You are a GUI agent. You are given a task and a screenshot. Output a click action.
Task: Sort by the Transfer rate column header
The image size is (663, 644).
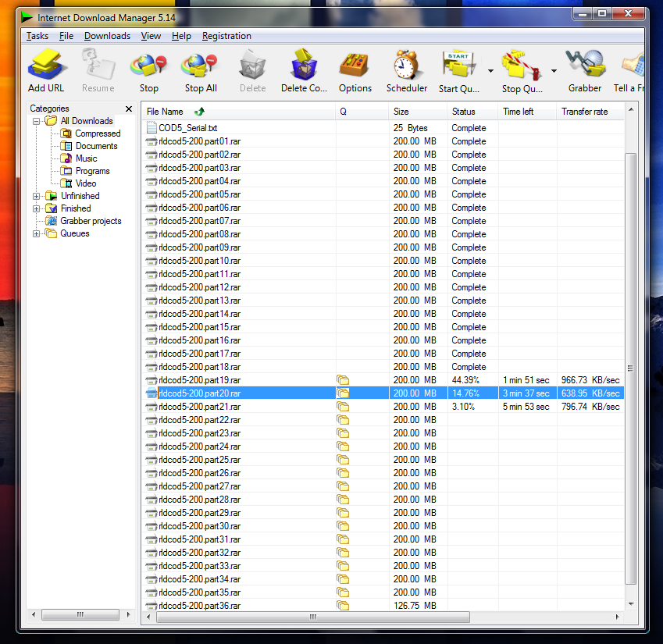(x=590, y=112)
